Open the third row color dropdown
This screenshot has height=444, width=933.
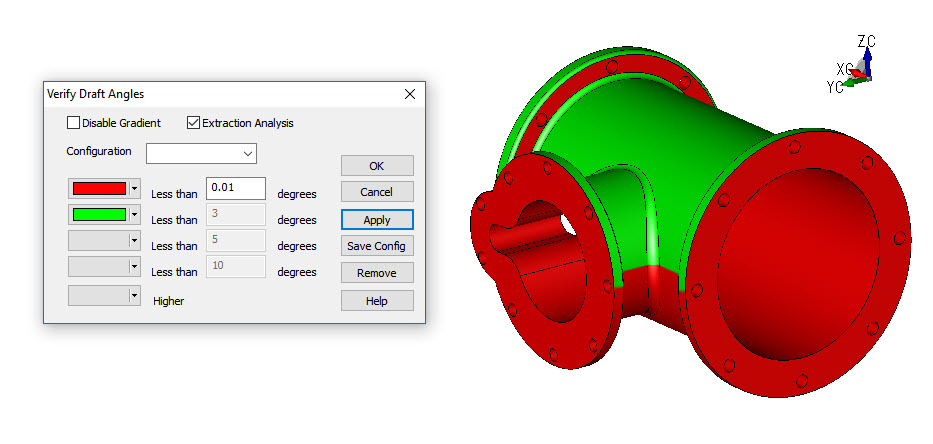[134, 240]
